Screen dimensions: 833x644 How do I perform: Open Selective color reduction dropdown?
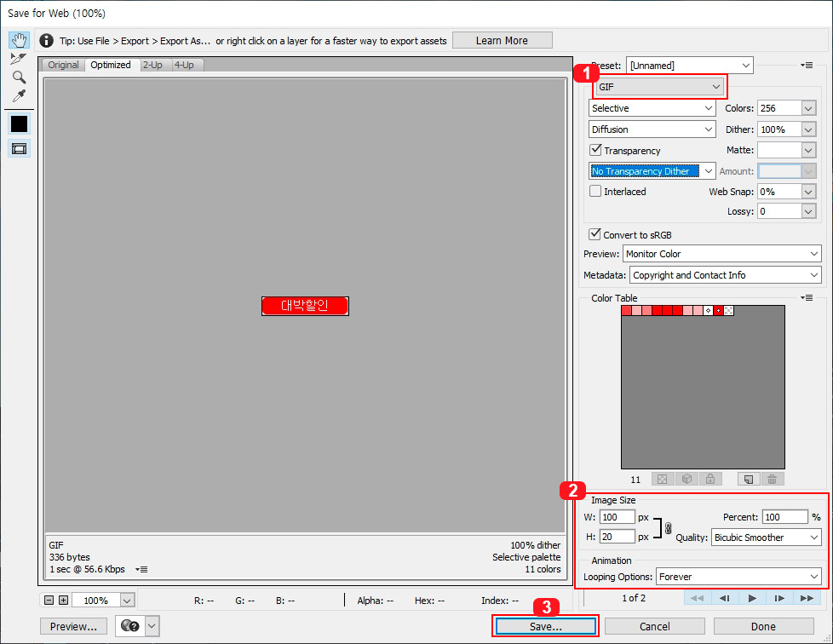tap(652, 108)
